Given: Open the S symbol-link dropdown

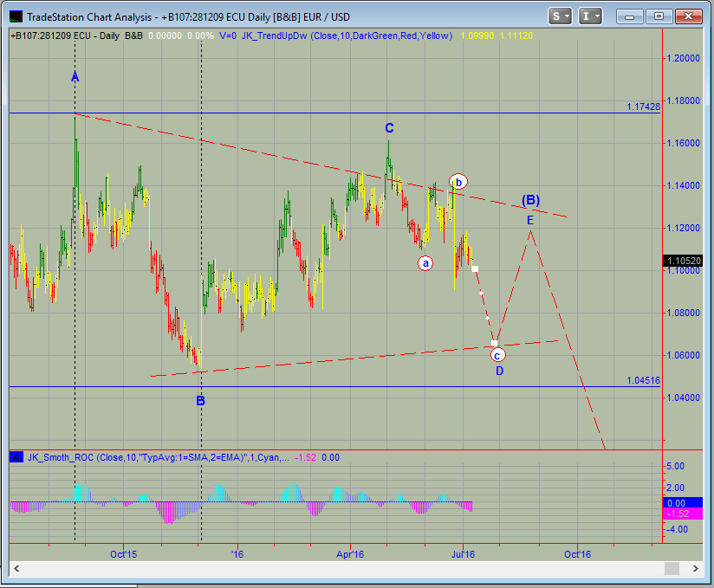Looking at the screenshot, I should (x=560, y=16).
